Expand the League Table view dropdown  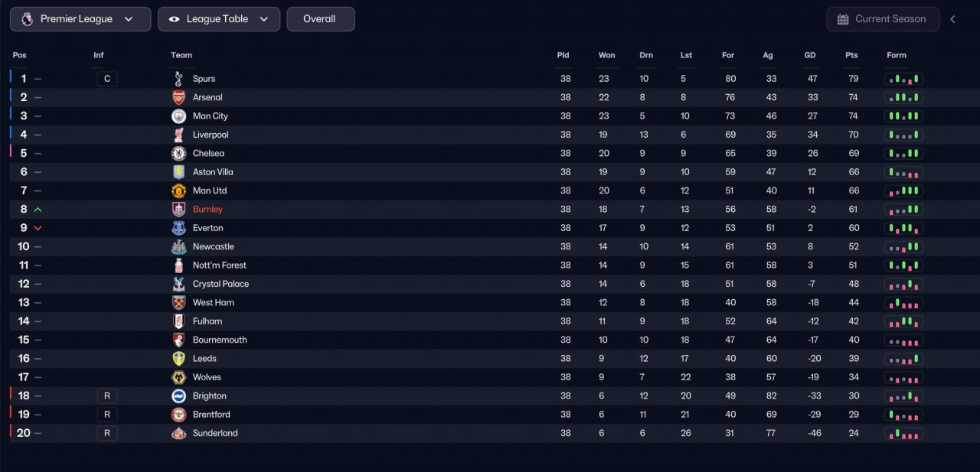(x=219, y=19)
